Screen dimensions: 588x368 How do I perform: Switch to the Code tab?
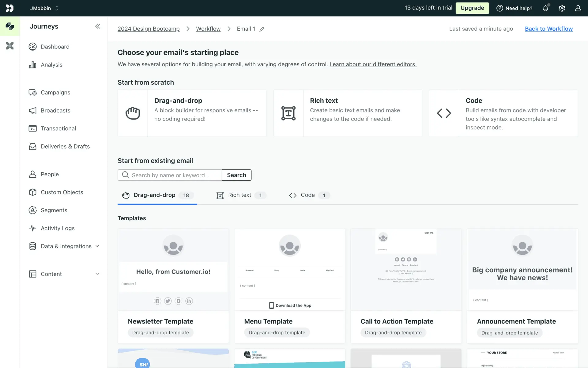307,195
